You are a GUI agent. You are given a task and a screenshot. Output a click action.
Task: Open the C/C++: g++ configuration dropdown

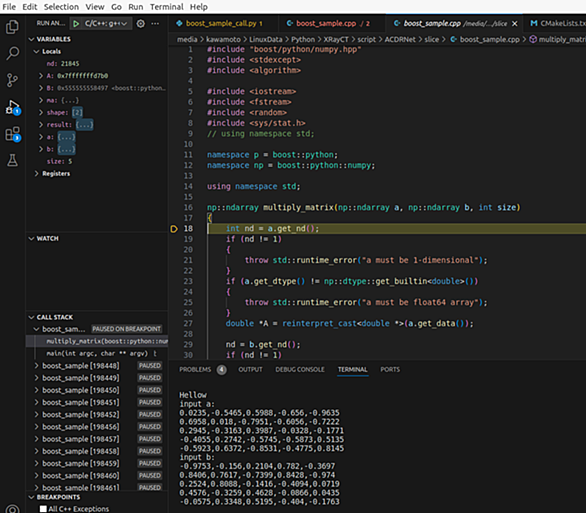[106, 24]
